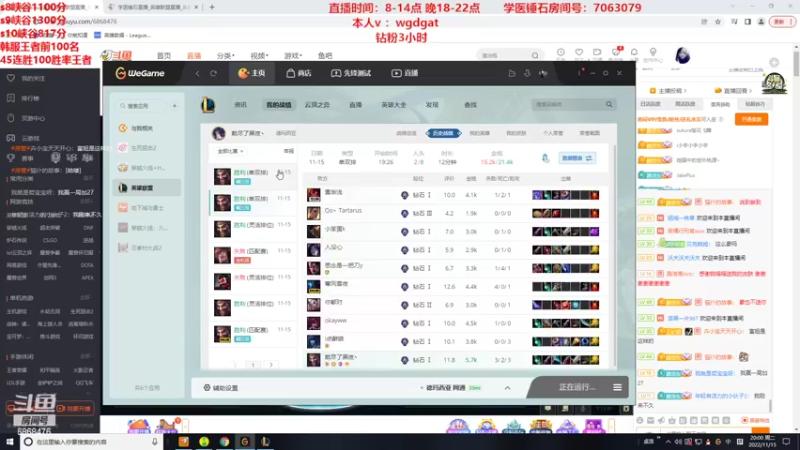
Task: Click 首页 in Douyu website navigation
Action: coord(164,56)
